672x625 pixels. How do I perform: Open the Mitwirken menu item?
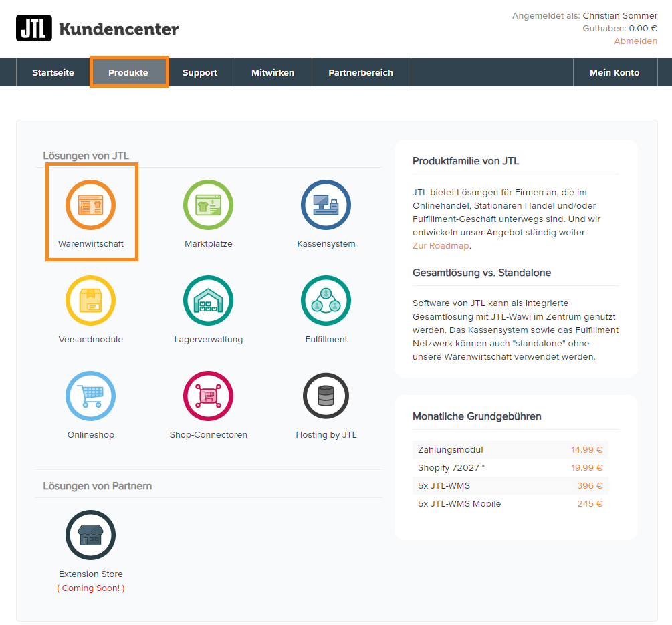273,72
